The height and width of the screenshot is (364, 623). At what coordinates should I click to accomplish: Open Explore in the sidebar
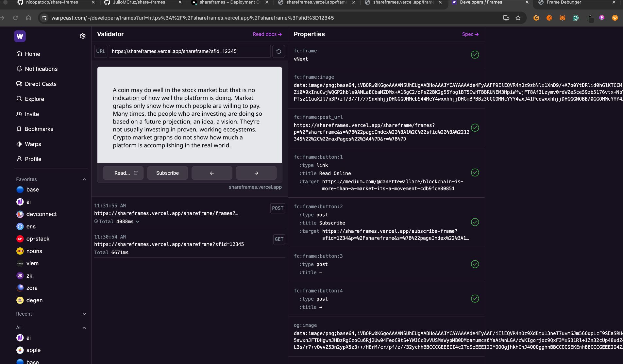[30, 99]
